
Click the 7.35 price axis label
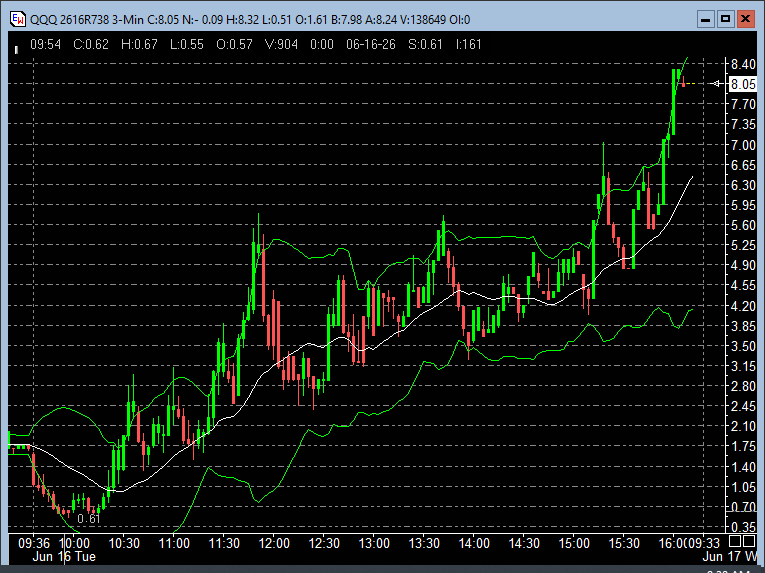pos(743,124)
